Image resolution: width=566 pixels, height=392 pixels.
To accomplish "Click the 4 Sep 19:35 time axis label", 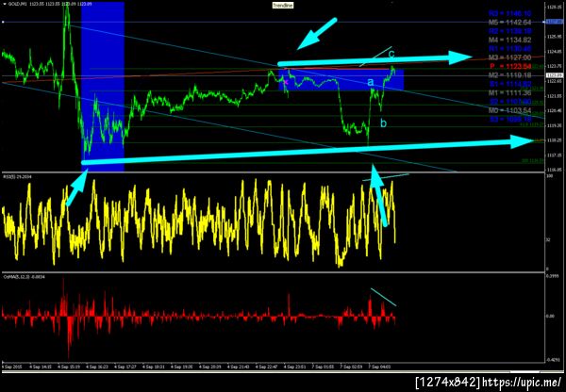I will [180, 367].
